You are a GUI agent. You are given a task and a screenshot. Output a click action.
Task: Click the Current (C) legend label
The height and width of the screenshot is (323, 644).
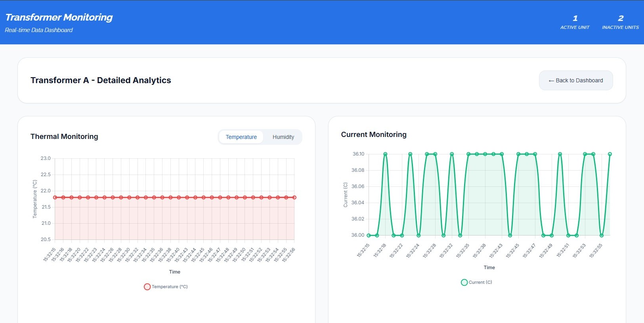480,282
